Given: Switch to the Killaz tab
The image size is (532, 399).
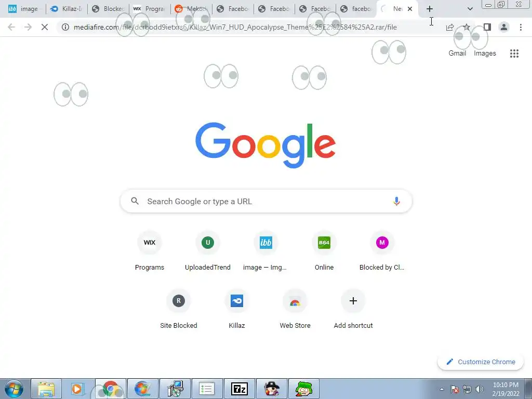Looking at the screenshot, I should pos(67,9).
